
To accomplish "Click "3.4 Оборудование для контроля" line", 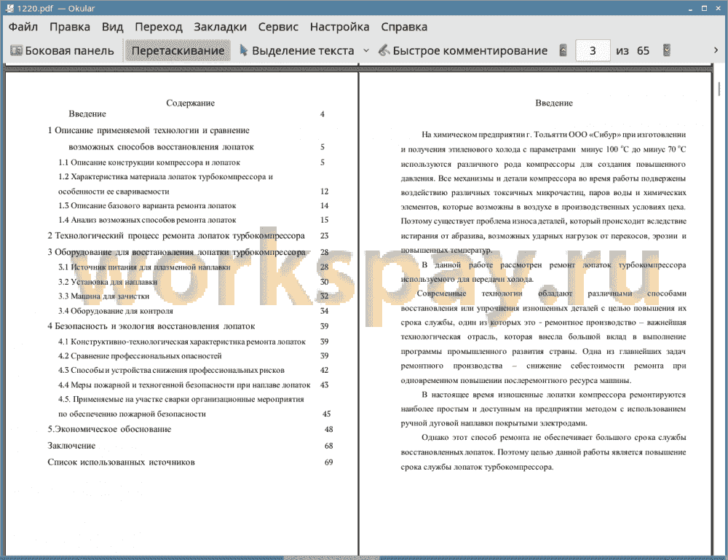I will point(116,311).
